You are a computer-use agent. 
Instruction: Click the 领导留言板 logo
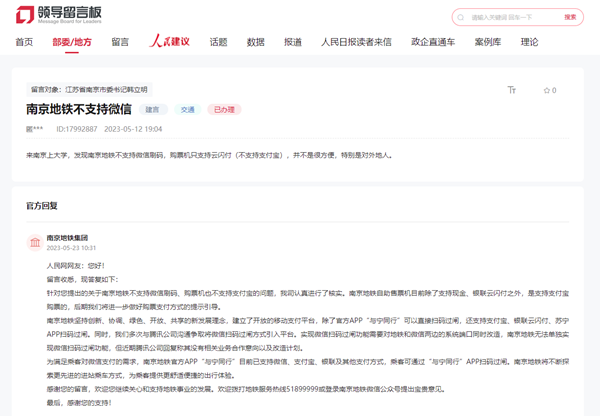pyautogui.click(x=59, y=15)
